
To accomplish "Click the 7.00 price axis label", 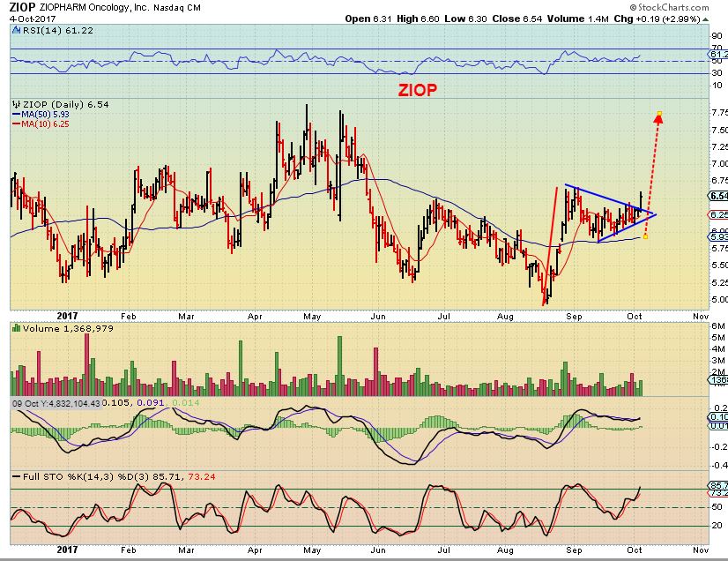I will coord(719,163).
